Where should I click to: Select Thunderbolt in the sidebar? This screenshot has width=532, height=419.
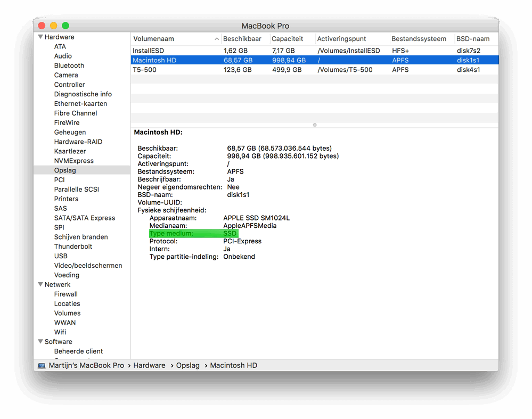coord(73,246)
